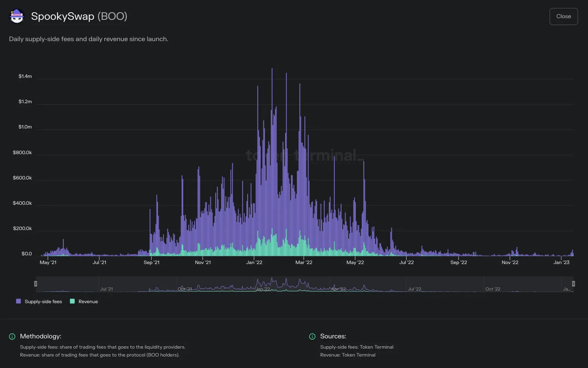
Task: Click the Nov '22 x-axis label
Action: (510, 262)
